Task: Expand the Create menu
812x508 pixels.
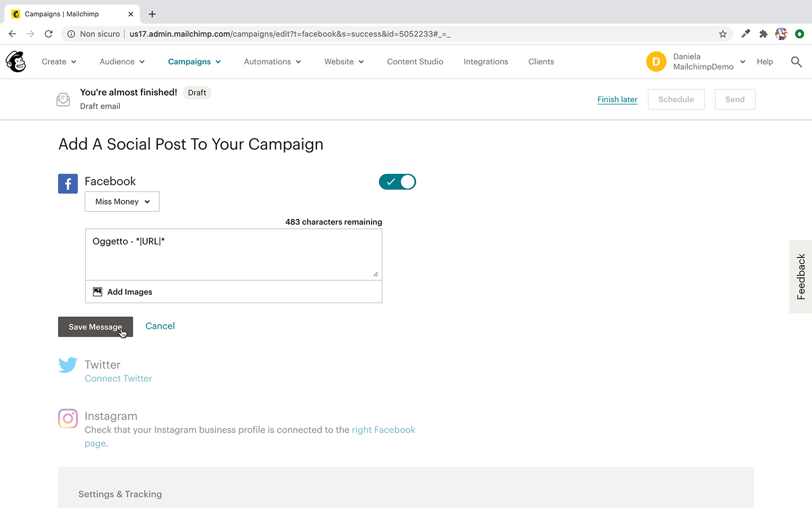Action: (x=59, y=62)
